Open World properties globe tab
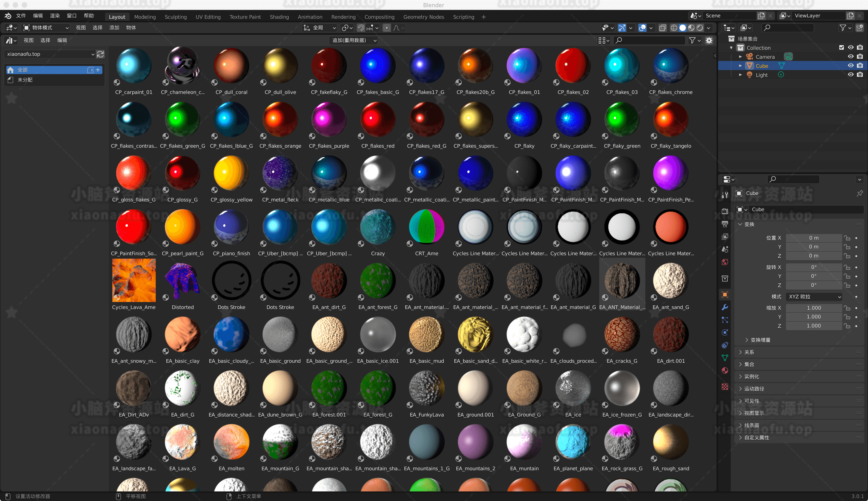868x501 pixels. [x=725, y=262]
